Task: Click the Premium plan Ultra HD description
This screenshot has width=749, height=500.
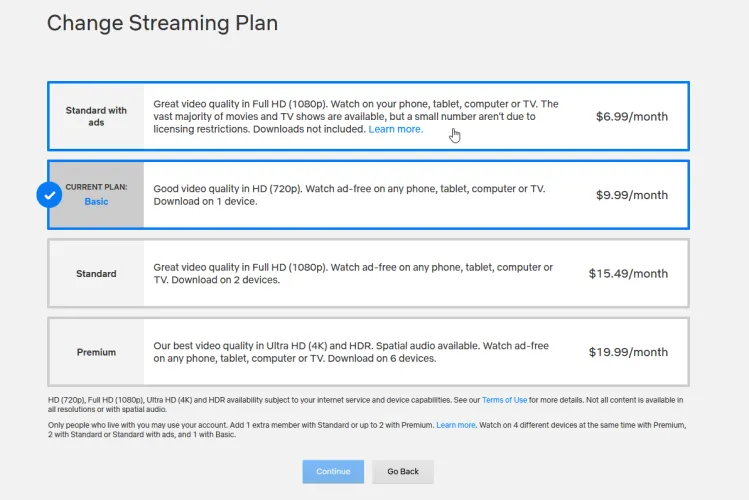Action: [350, 352]
